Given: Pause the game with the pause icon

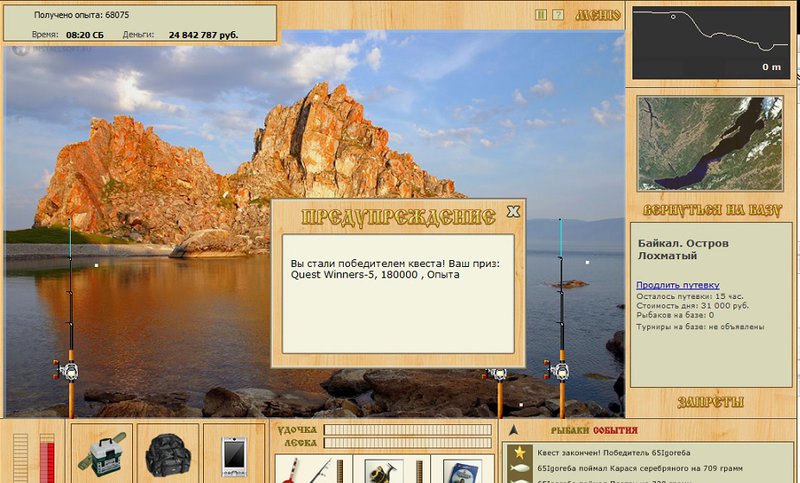Looking at the screenshot, I should 541,15.
